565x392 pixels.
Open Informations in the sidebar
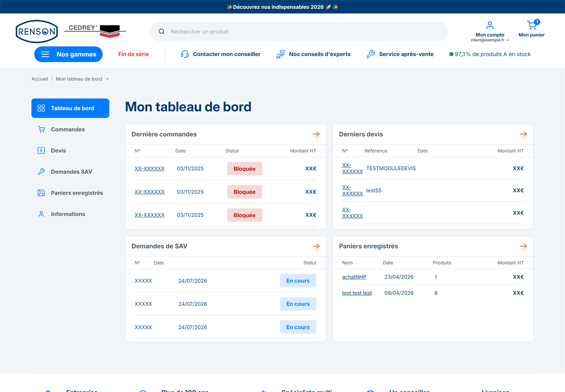(70, 214)
